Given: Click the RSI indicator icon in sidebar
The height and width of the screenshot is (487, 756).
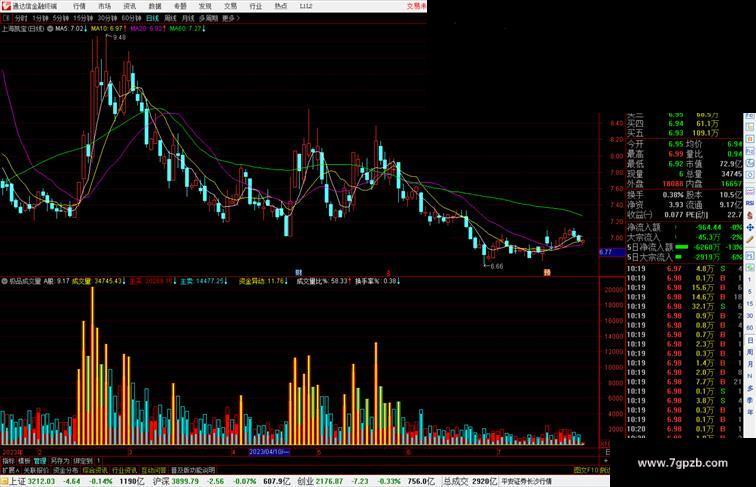Looking at the screenshot, I should [x=750, y=203].
